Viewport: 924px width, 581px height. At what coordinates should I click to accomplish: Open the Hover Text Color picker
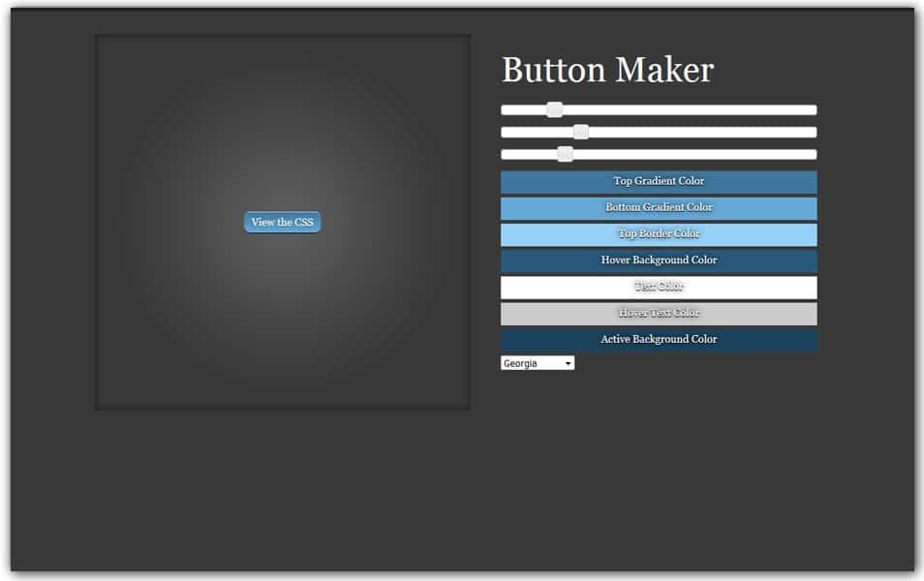pyautogui.click(x=658, y=313)
